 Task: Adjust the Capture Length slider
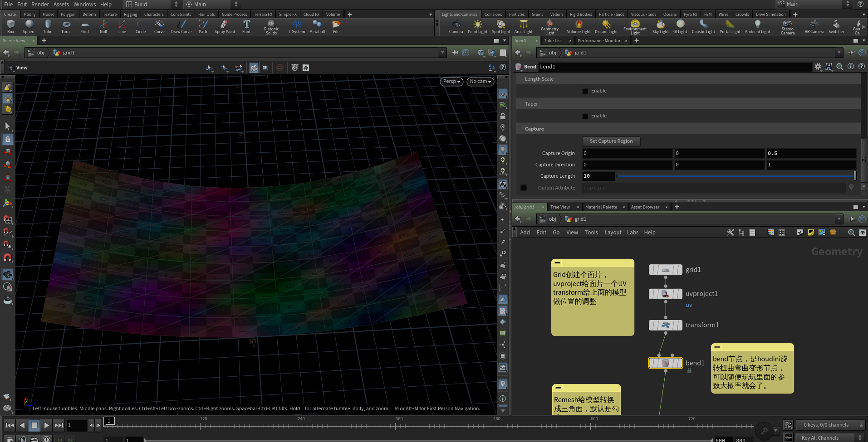pyautogui.click(x=735, y=176)
